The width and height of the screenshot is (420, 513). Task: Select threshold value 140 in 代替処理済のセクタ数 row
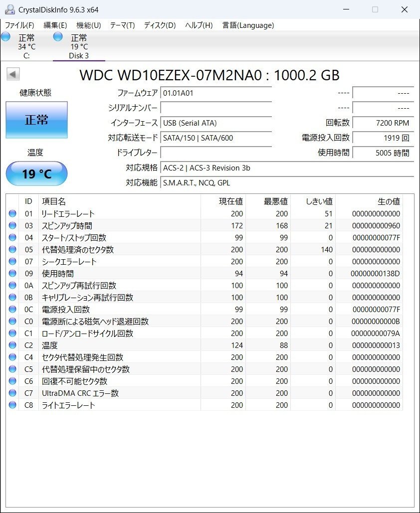[327, 250]
